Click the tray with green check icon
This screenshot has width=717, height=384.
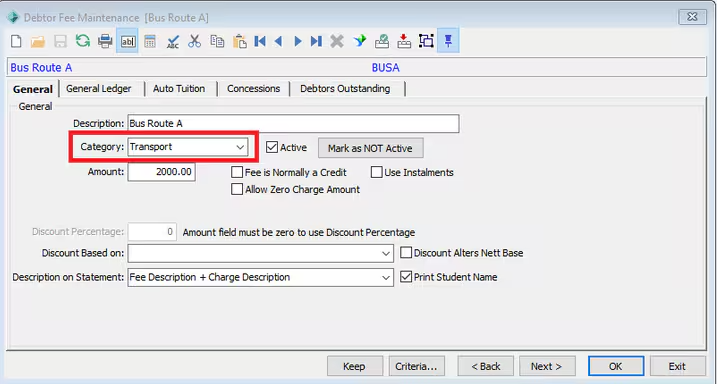[382, 41]
